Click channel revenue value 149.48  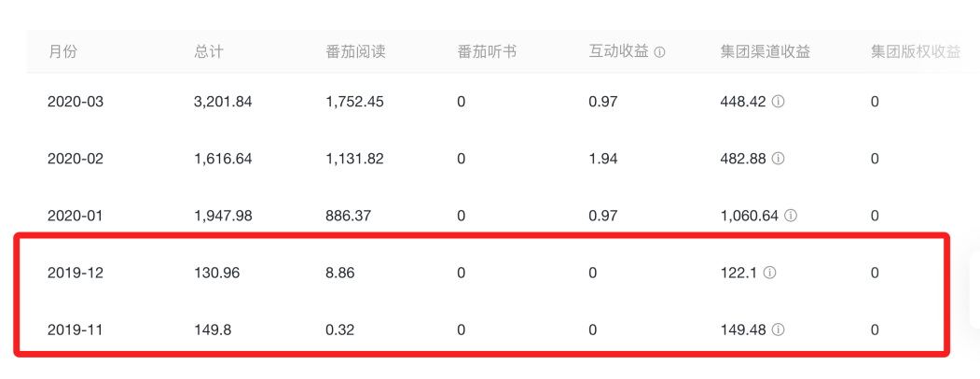click(x=743, y=329)
